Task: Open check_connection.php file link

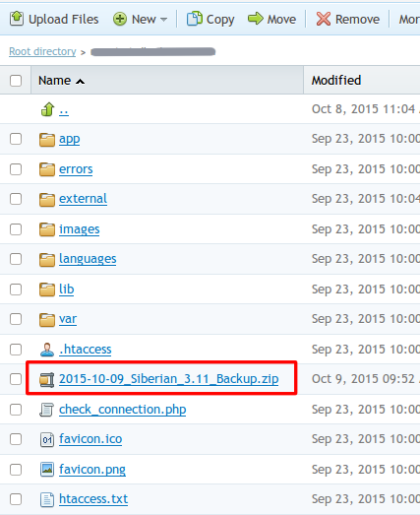Action: (x=122, y=410)
